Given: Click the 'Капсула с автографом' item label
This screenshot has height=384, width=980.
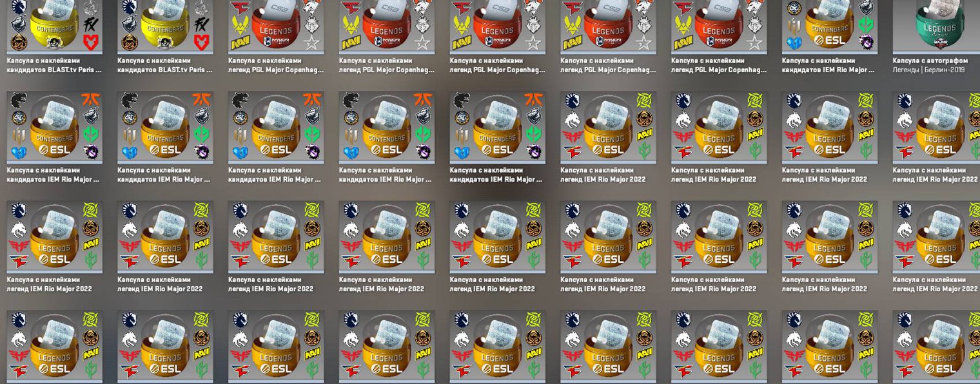Looking at the screenshot, I should pos(932,61).
